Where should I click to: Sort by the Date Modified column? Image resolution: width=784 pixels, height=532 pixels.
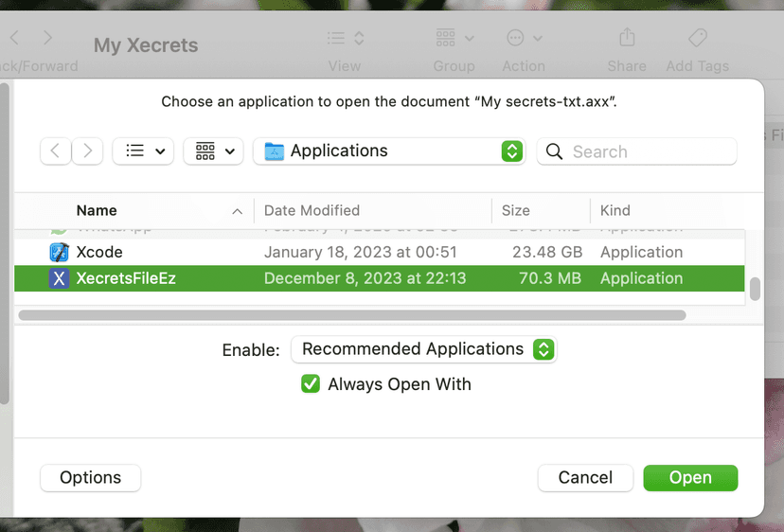click(x=312, y=211)
